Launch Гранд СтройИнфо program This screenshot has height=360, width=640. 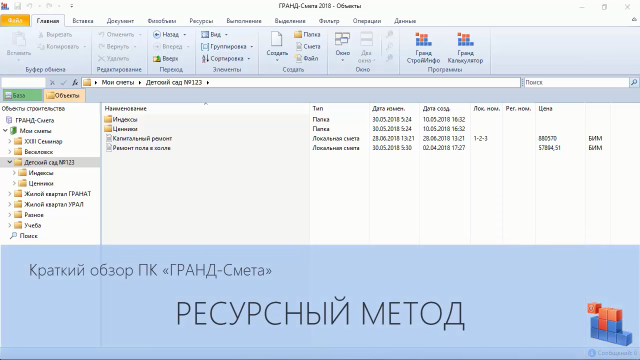[423, 48]
